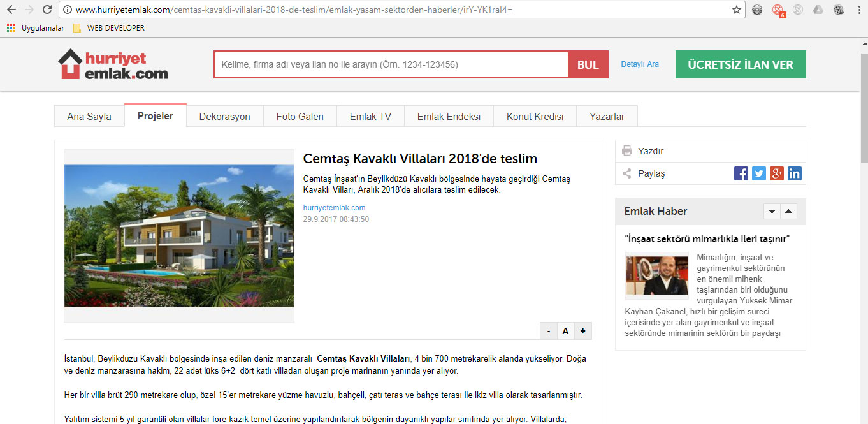Screen dimensions: 868x424
Task: Click the gray circular extension icon
Action: [x=798, y=10]
